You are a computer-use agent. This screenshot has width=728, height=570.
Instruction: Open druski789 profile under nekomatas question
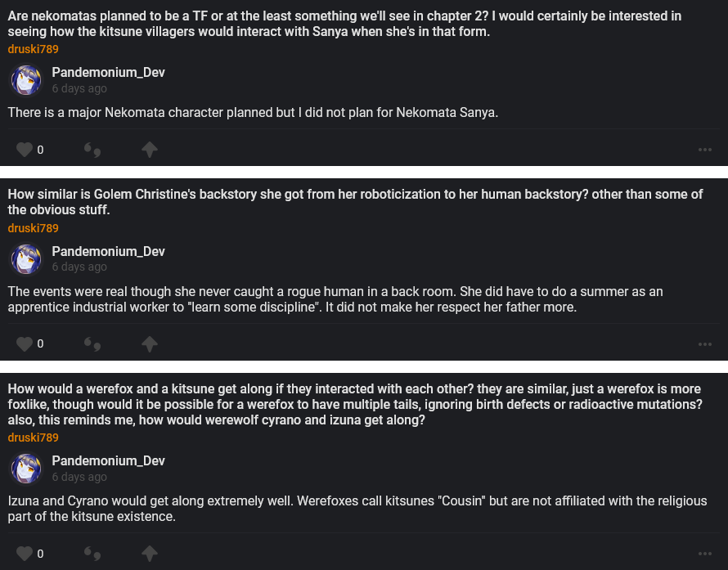point(34,49)
